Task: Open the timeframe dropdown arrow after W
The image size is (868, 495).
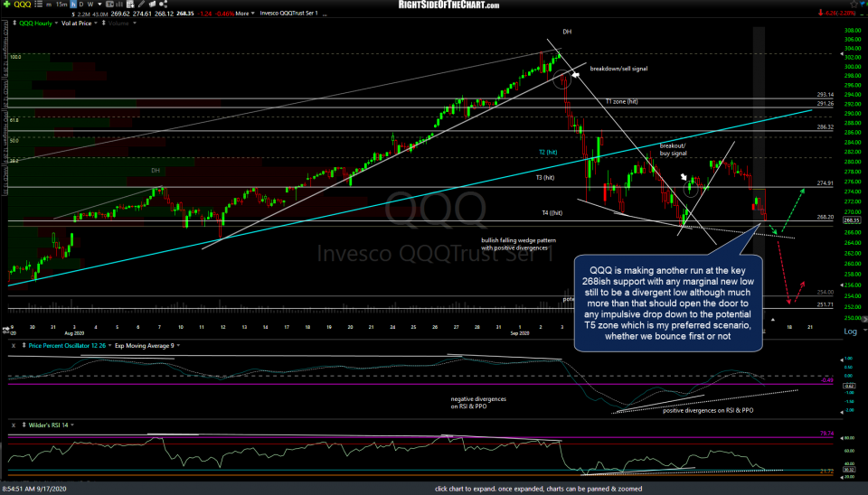Action: (99, 5)
